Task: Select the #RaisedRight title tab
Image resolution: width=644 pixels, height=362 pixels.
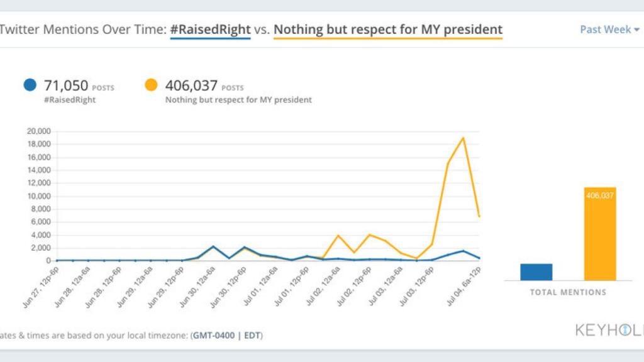Action: 211,29
